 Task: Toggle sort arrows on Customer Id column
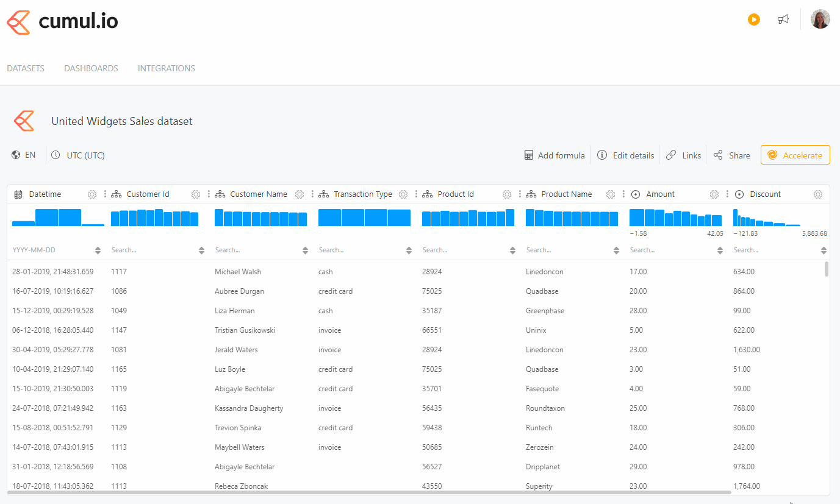202,250
